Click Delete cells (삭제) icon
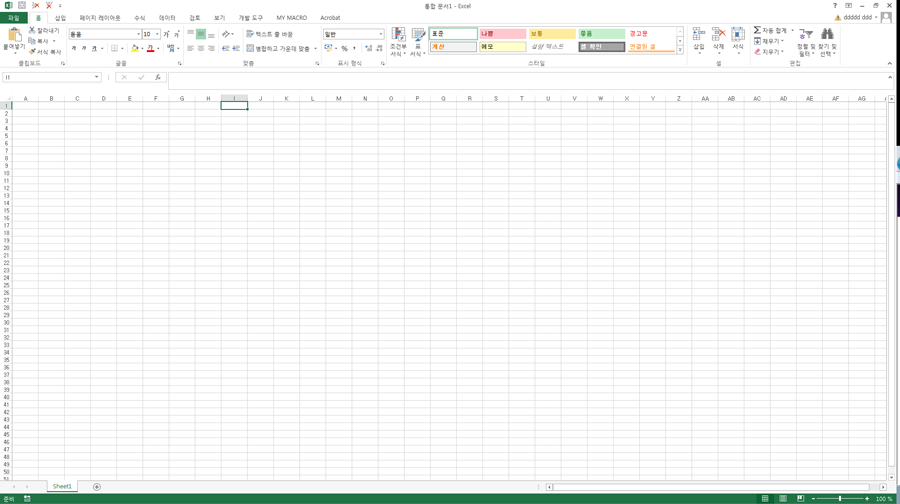Viewport: 900px width, 504px height. pyautogui.click(x=719, y=34)
